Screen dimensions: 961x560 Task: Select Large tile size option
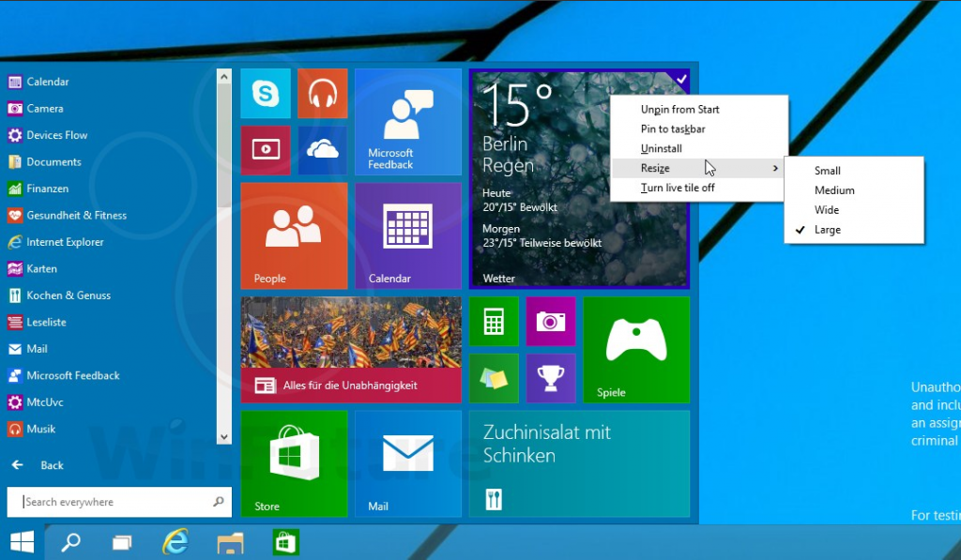(827, 230)
